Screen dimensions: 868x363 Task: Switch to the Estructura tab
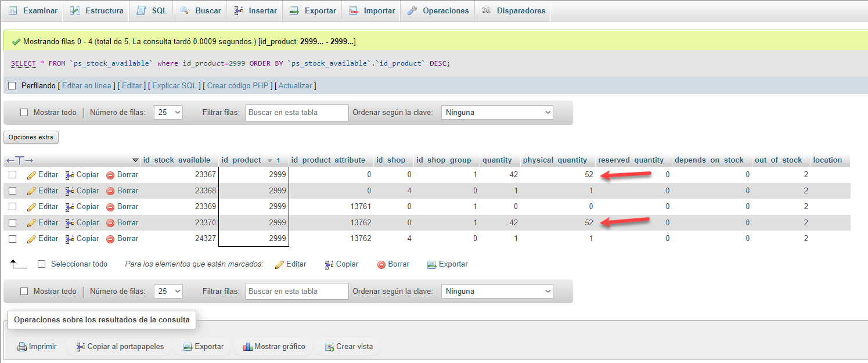96,10
